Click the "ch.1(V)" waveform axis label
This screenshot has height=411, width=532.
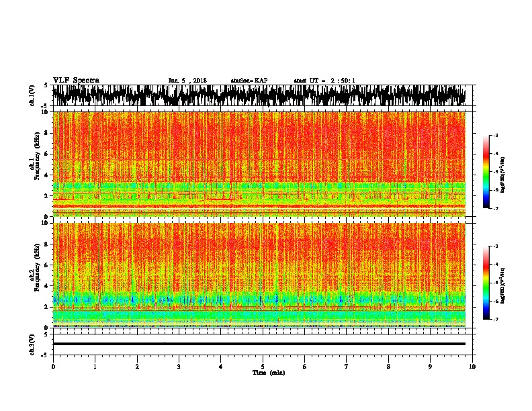pyautogui.click(x=32, y=95)
